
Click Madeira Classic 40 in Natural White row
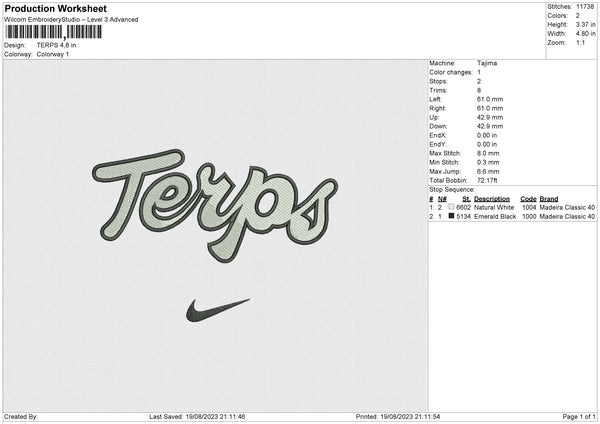(567, 207)
